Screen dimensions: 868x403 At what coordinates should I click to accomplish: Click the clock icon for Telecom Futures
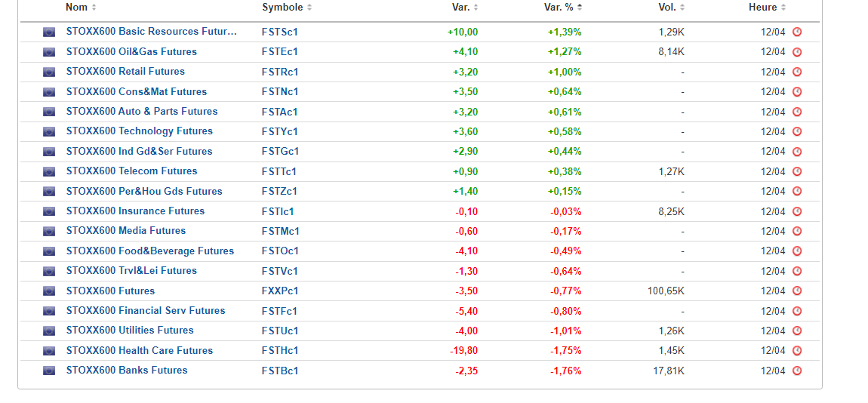[x=797, y=171]
